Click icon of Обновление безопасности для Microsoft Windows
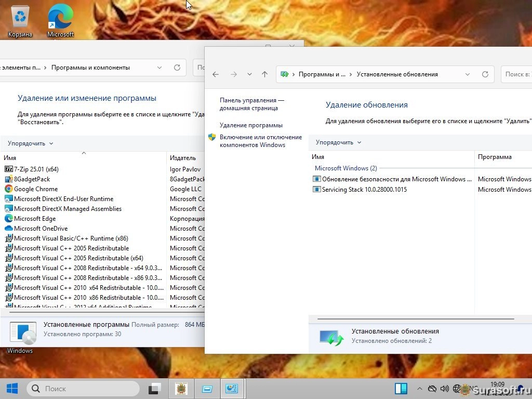Screen dimensions: 532x399 click(316, 179)
